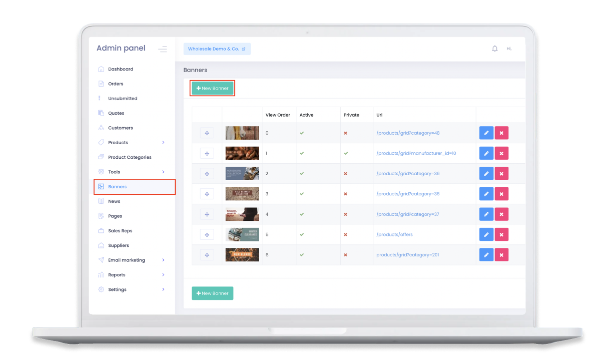Edit the /products/offers banner

486,235
